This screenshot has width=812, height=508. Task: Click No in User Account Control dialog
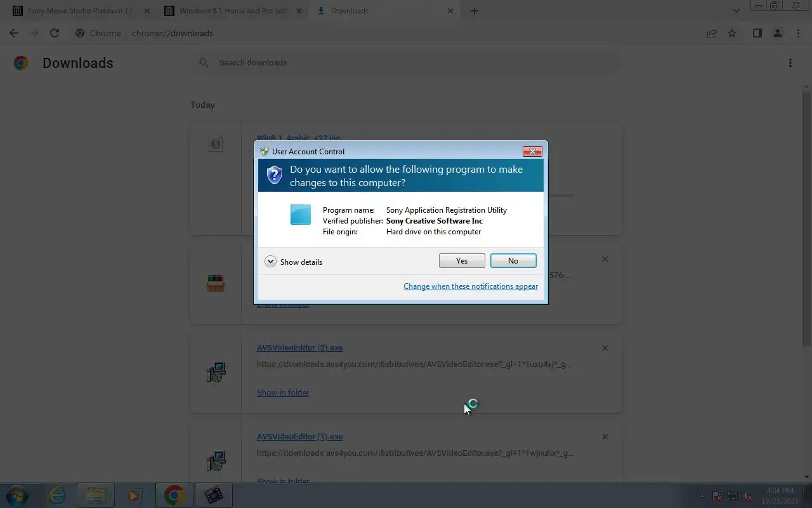tap(513, 261)
